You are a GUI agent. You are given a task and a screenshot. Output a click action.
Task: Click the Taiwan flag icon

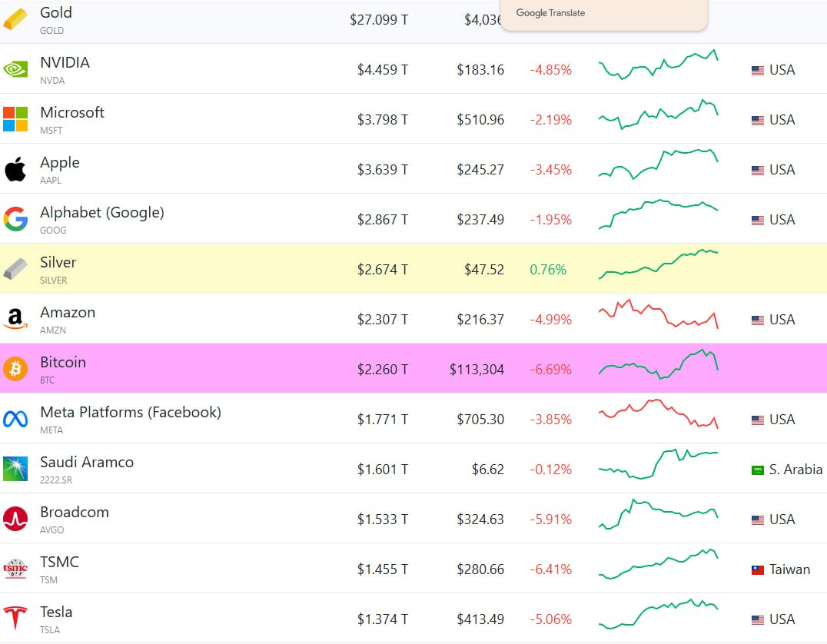(757, 569)
